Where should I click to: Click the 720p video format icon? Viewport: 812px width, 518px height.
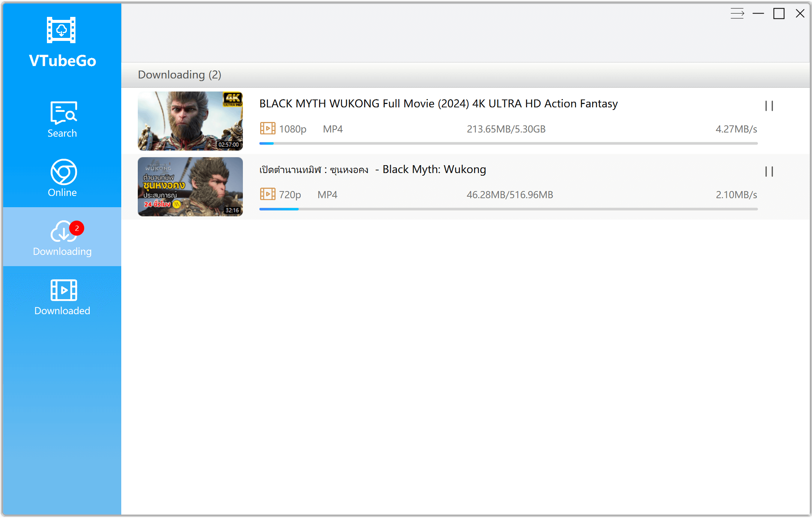tap(267, 194)
